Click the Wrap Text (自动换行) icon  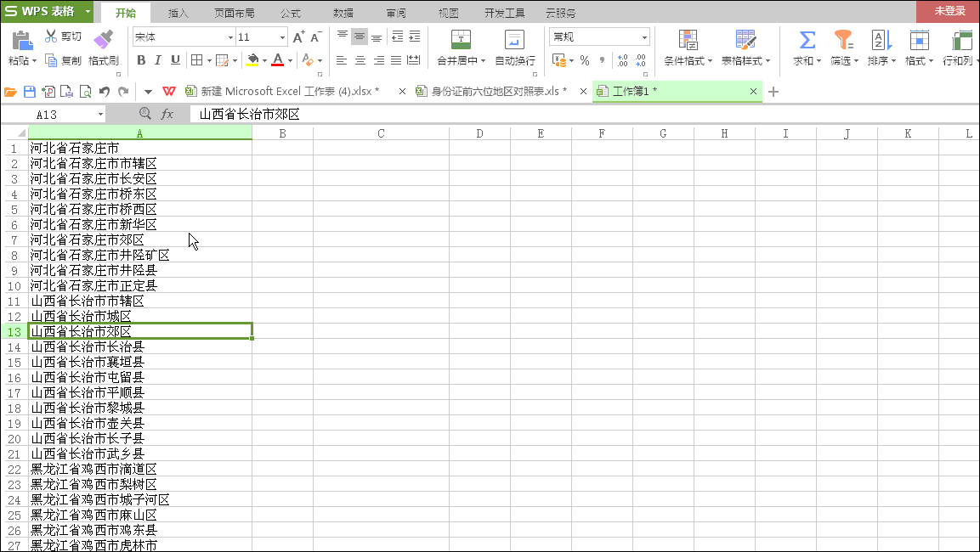click(x=514, y=39)
